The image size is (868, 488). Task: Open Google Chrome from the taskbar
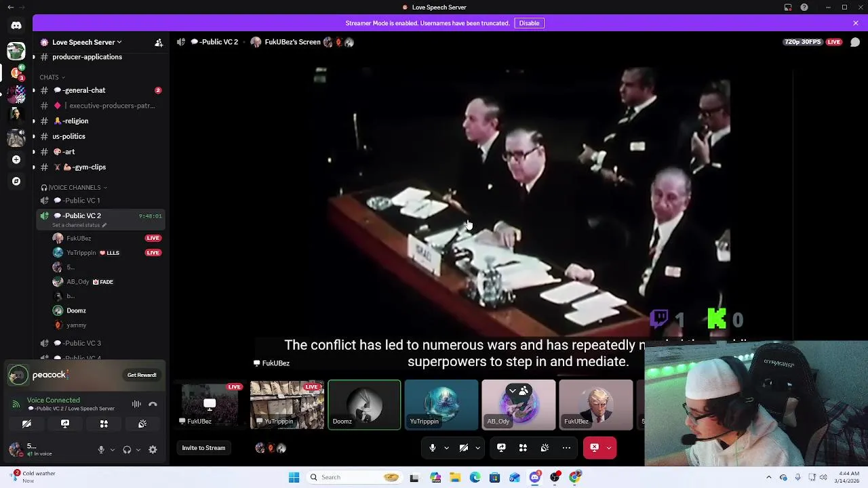[574, 477]
